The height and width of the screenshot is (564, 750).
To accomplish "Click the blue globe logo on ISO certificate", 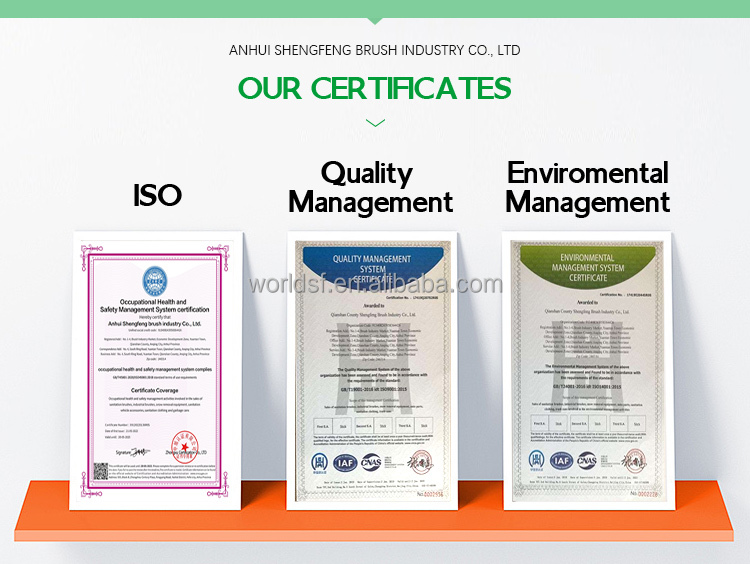I will point(155,281).
